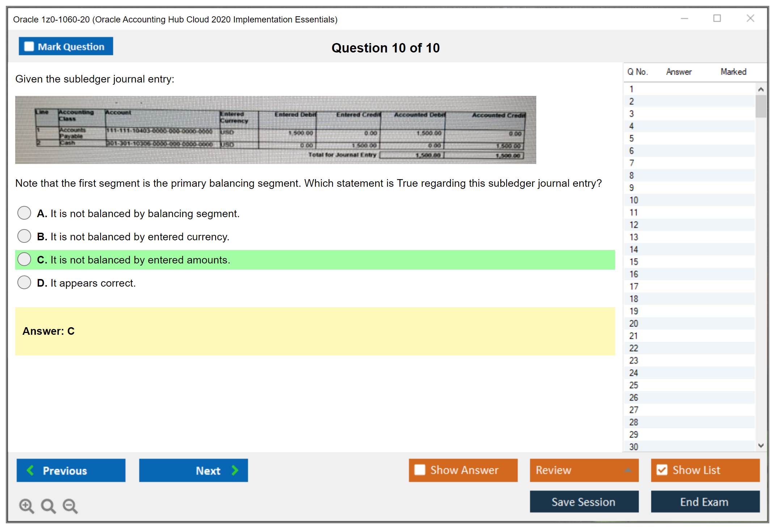Click the green left arrow on Previous

click(x=31, y=470)
